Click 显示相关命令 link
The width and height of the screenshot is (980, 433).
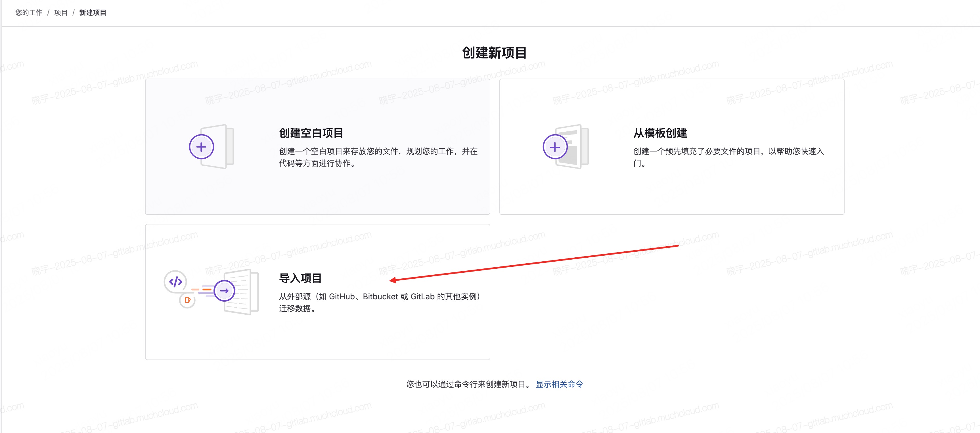pos(559,384)
